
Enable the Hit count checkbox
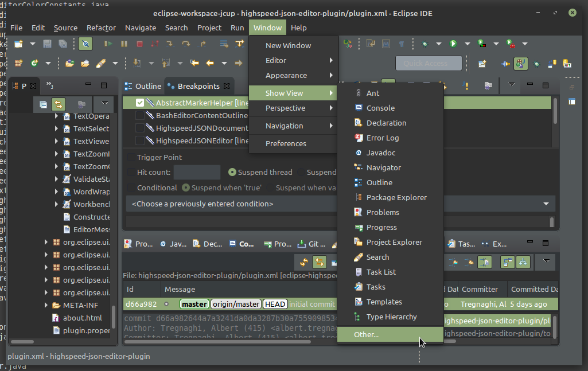[x=131, y=173]
